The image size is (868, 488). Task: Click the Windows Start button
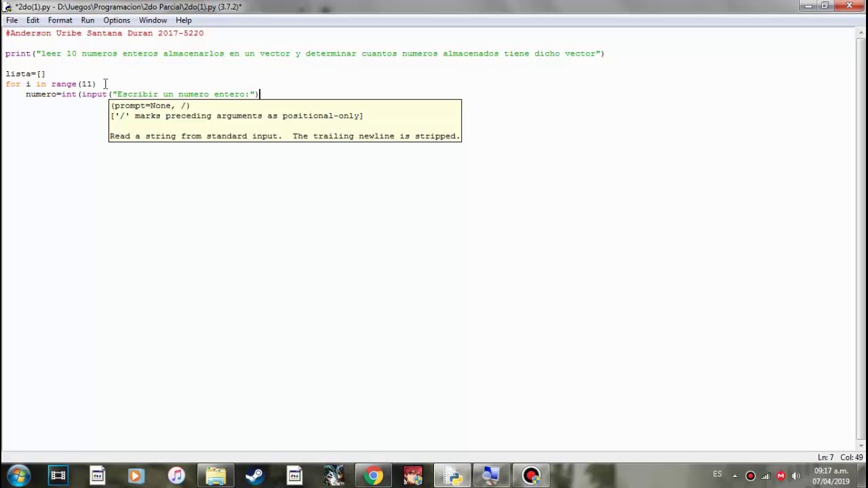coord(18,476)
